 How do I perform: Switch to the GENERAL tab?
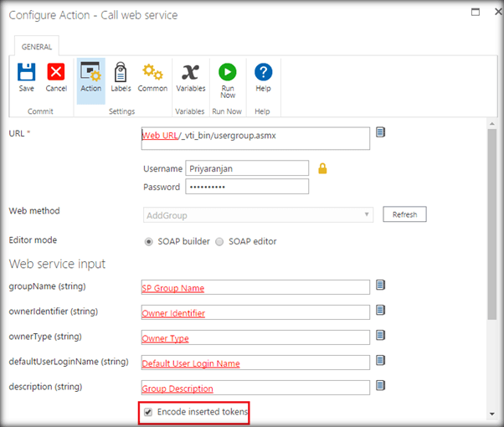coord(37,47)
